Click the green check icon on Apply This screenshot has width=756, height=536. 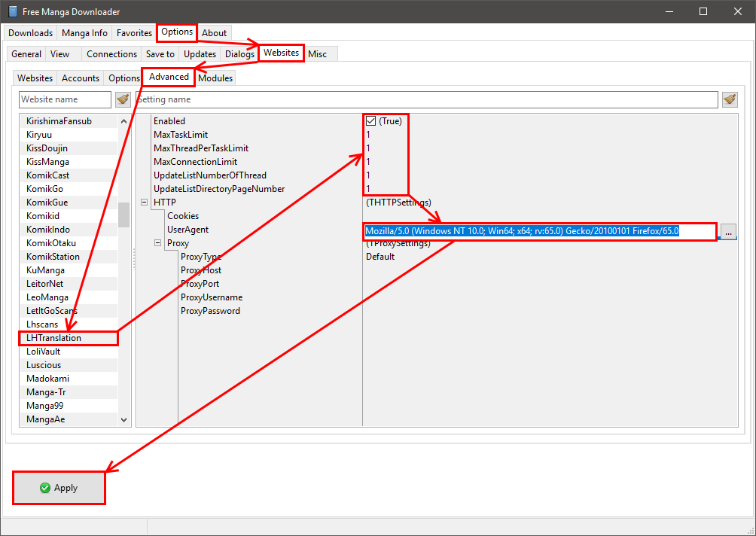(45, 488)
